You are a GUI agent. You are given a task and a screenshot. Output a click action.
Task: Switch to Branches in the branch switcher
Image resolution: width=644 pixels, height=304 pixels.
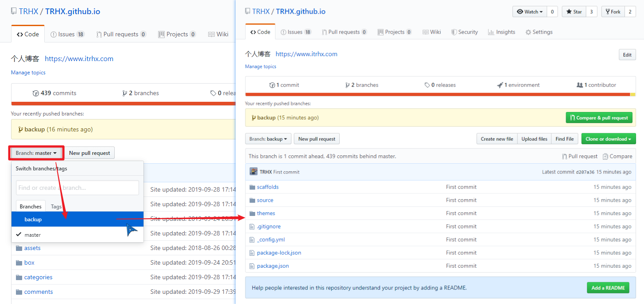click(x=31, y=207)
